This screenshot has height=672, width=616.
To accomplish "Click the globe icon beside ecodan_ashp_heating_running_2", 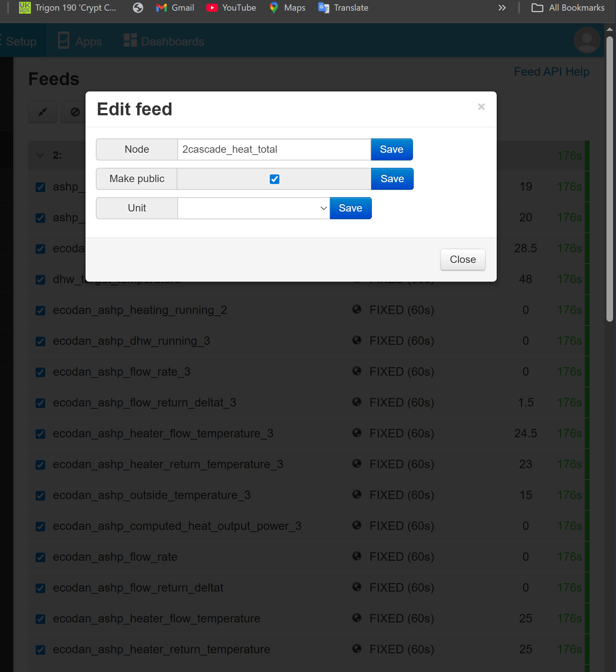I will (357, 310).
